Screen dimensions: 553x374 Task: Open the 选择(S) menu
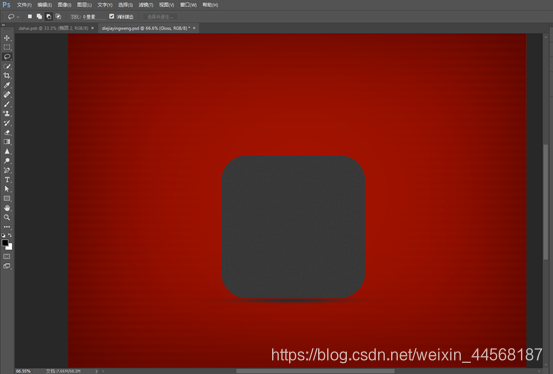[x=125, y=5]
